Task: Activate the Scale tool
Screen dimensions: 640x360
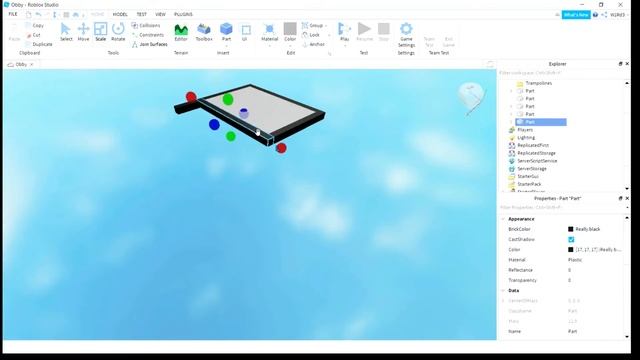Action: [x=100, y=32]
